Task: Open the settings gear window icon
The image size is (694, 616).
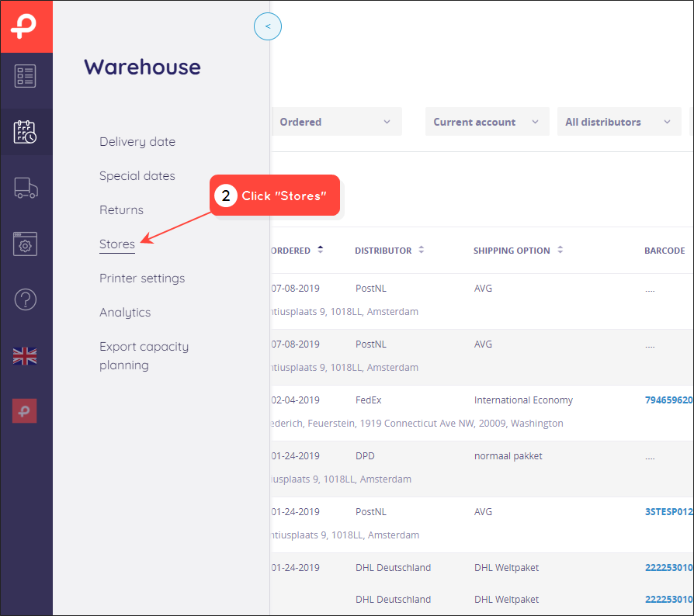Action: click(x=25, y=244)
